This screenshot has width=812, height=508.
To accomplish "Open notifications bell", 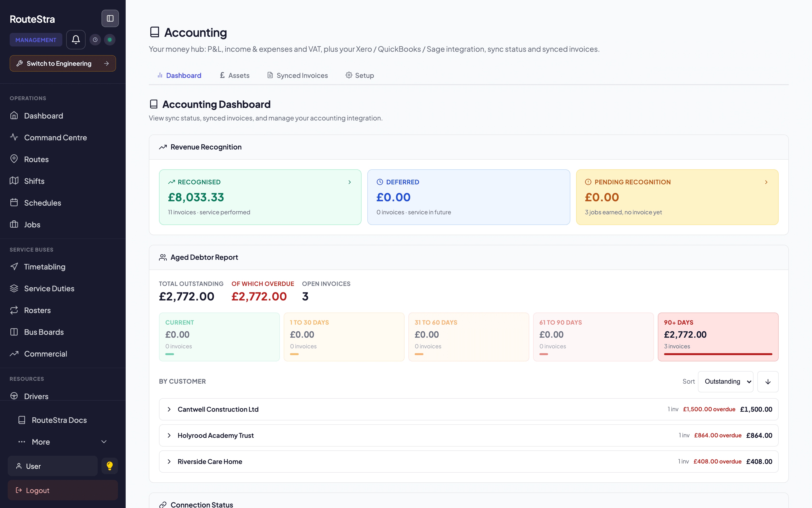I will [x=76, y=40].
